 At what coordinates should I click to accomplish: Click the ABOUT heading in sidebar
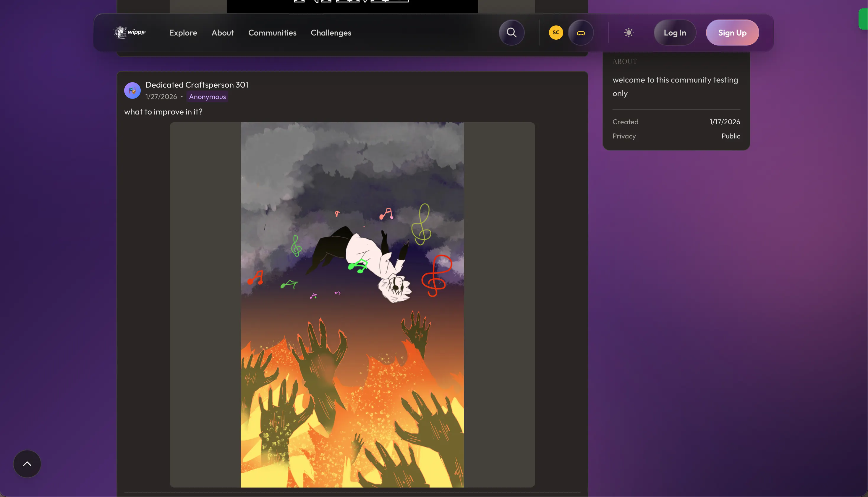(x=624, y=62)
